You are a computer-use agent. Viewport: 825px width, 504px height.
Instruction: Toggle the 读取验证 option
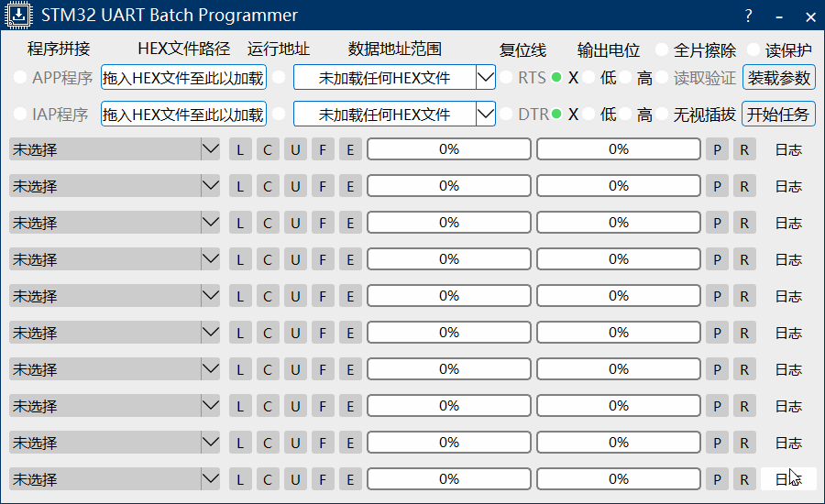(x=662, y=77)
